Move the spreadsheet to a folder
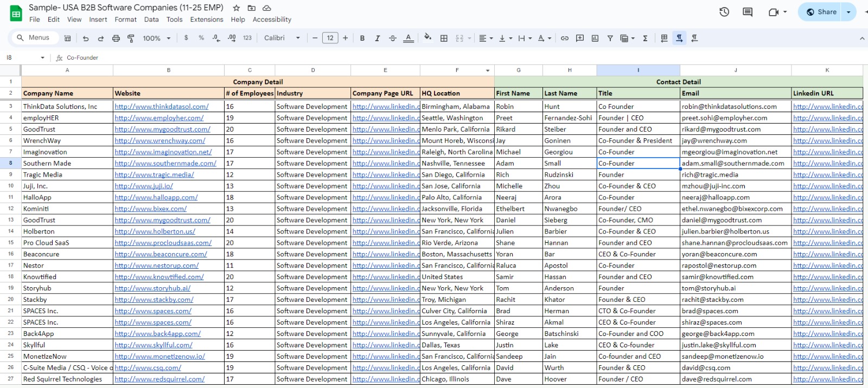 pos(251,8)
